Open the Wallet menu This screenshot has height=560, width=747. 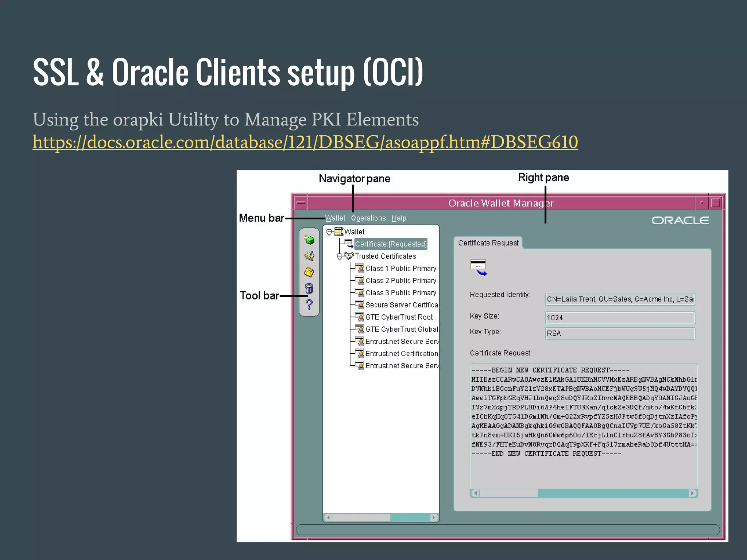coord(335,218)
